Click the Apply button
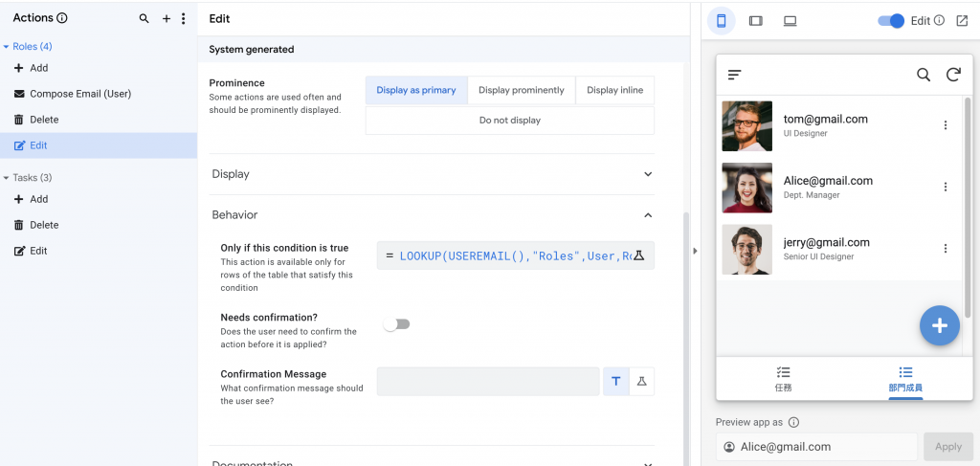The width and height of the screenshot is (980, 466). pyautogui.click(x=947, y=447)
